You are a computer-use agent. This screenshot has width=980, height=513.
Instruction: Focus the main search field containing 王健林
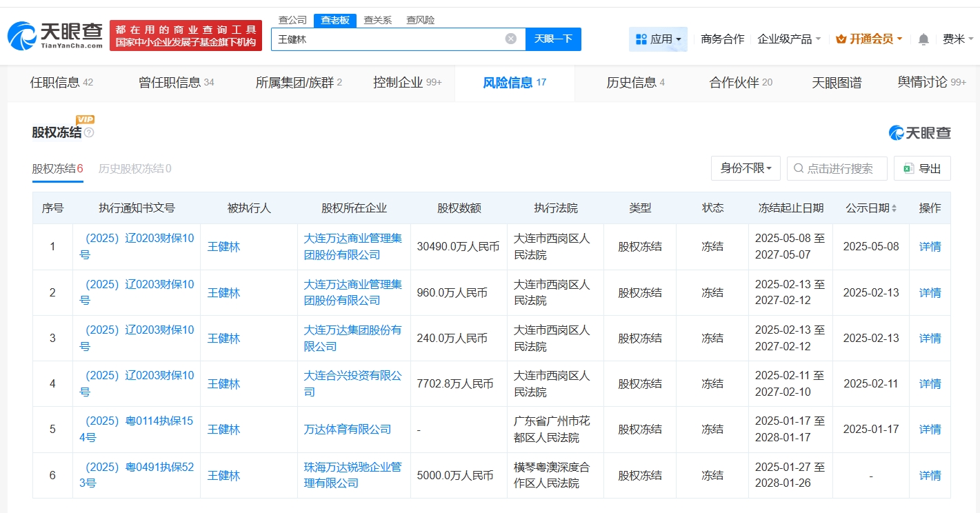[x=398, y=39]
